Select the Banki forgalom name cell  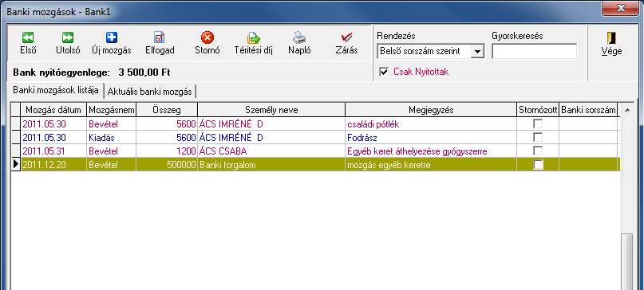point(271,164)
